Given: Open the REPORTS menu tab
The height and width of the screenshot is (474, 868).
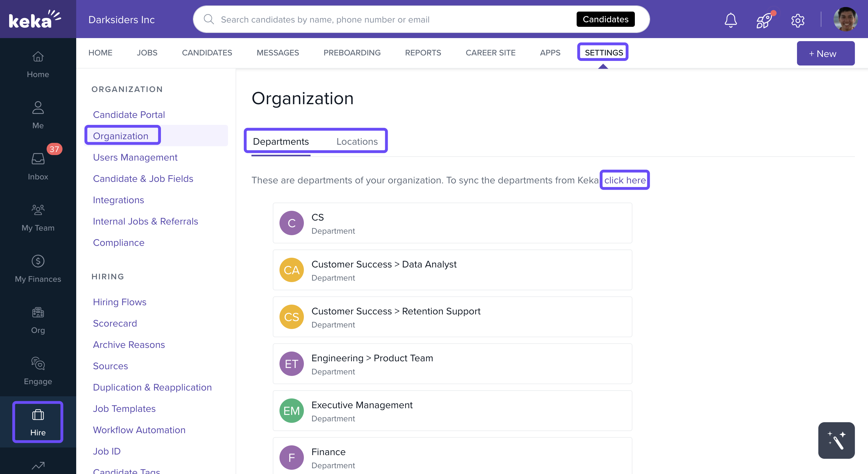Looking at the screenshot, I should 423,53.
